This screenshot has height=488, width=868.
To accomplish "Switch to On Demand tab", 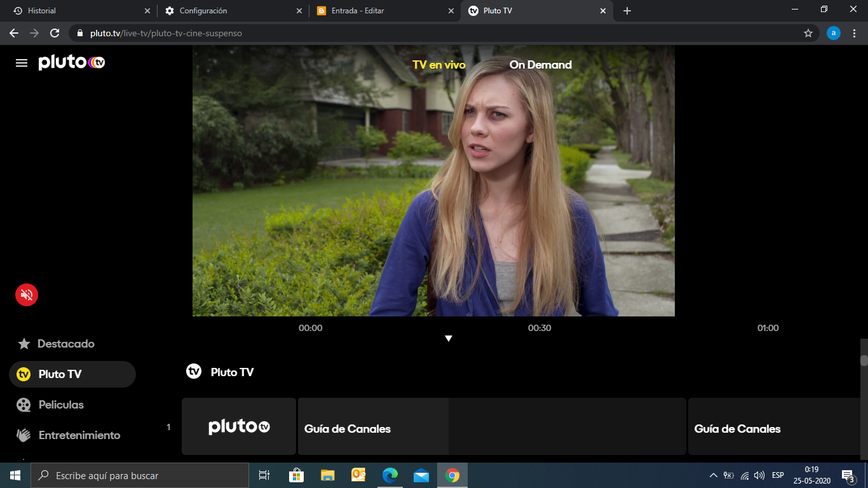I will (x=541, y=65).
